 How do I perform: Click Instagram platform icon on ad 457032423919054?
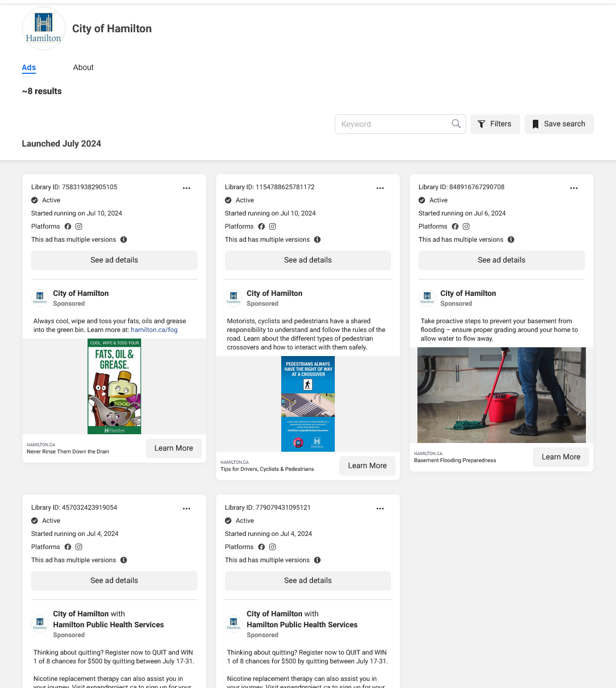coord(79,547)
